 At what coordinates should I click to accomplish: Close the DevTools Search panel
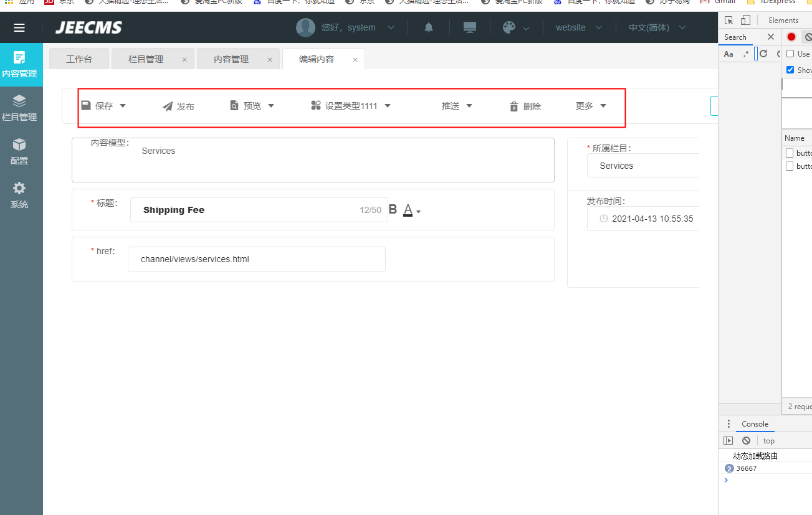(771, 37)
